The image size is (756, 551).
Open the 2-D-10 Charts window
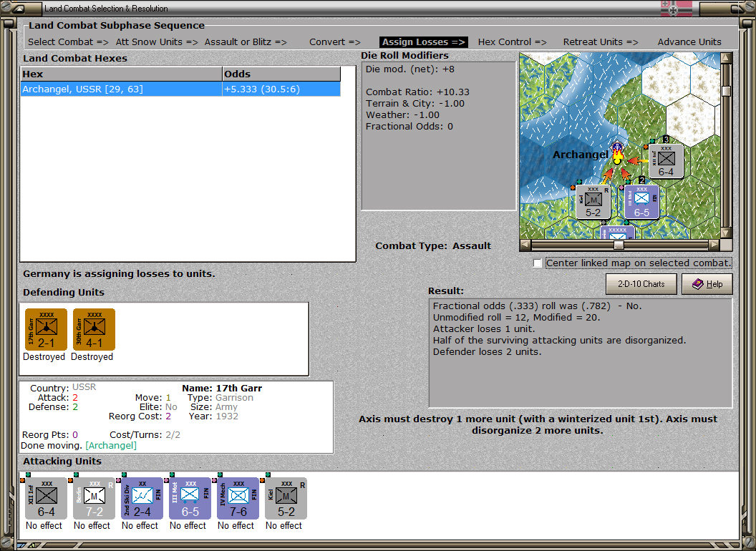coord(641,284)
